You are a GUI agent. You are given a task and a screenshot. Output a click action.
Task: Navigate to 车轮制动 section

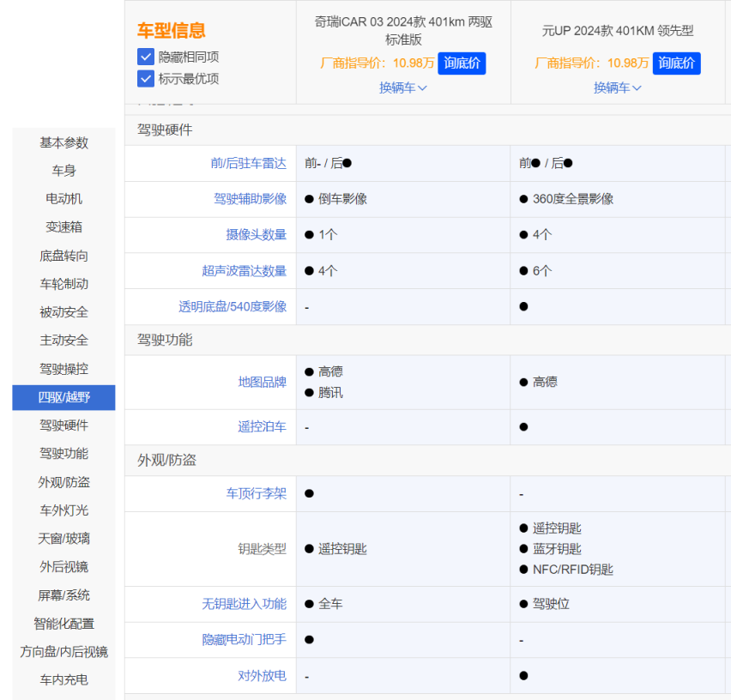pyautogui.click(x=63, y=284)
